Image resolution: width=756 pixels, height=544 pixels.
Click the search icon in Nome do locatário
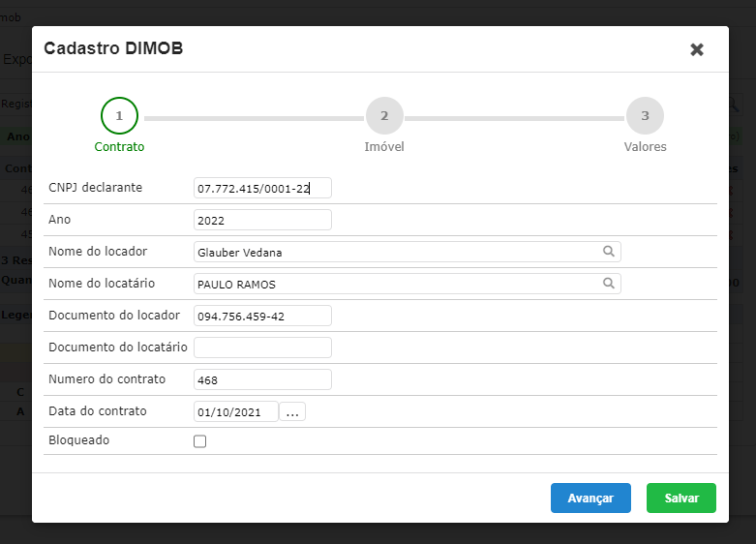coord(609,283)
